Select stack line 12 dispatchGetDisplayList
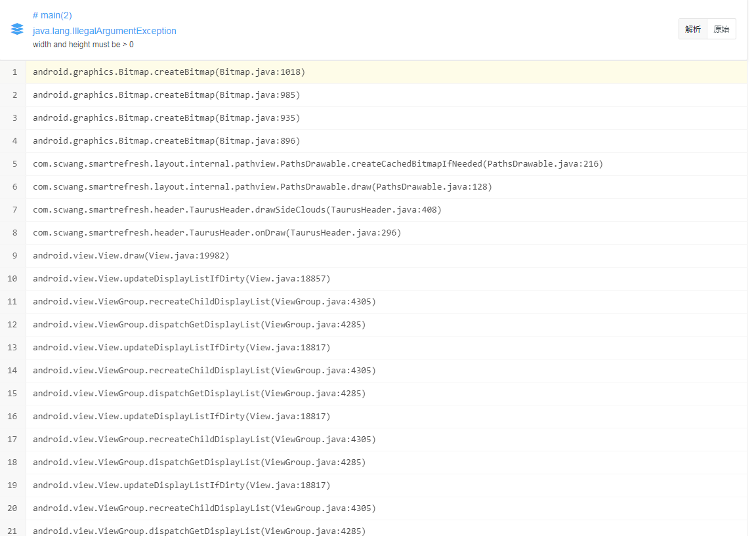The image size is (756, 536). click(x=386, y=325)
